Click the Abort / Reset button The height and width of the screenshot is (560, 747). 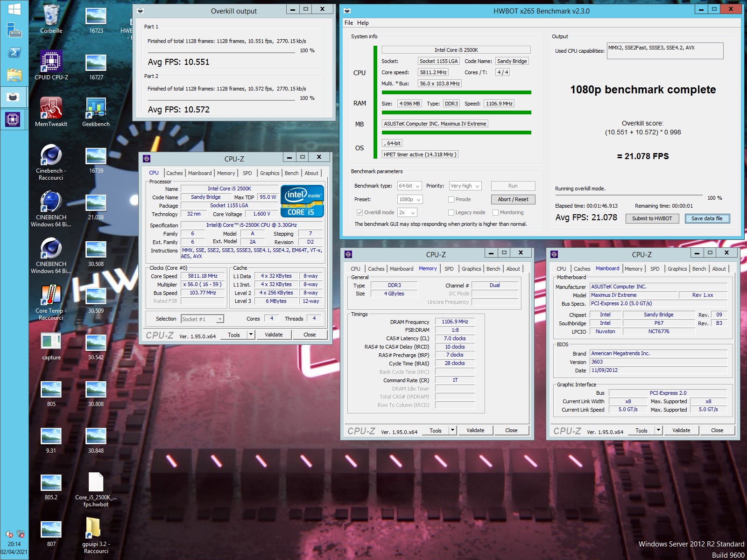coord(513,199)
